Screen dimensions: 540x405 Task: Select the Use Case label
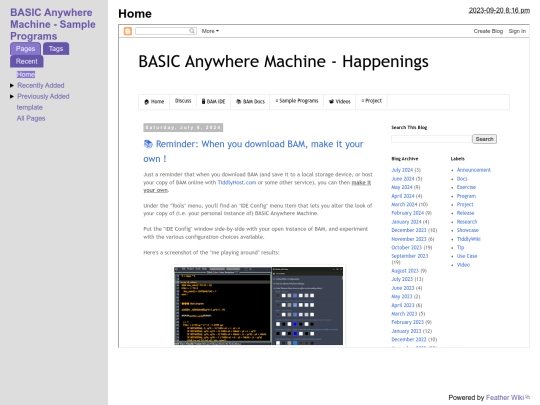pos(467,256)
